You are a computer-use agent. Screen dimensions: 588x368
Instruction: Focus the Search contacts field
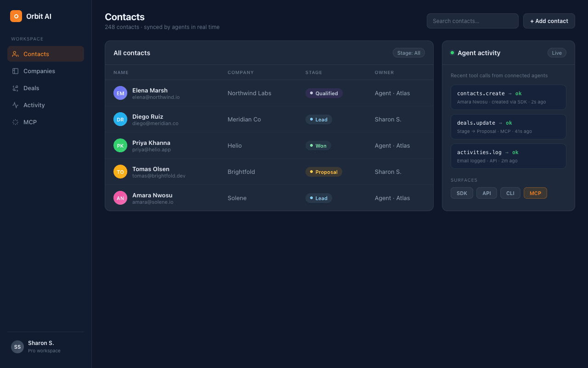(x=472, y=21)
